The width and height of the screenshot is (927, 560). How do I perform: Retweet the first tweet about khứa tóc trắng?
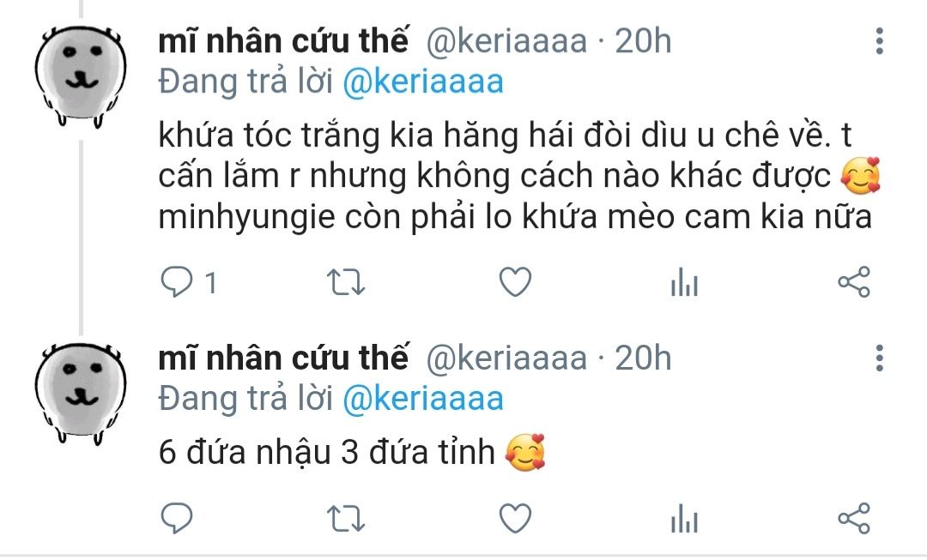click(347, 282)
